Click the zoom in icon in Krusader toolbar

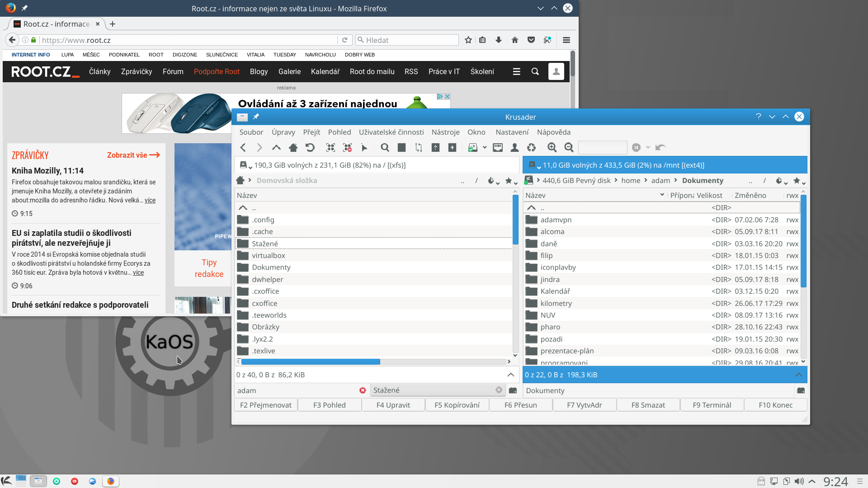tap(552, 148)
